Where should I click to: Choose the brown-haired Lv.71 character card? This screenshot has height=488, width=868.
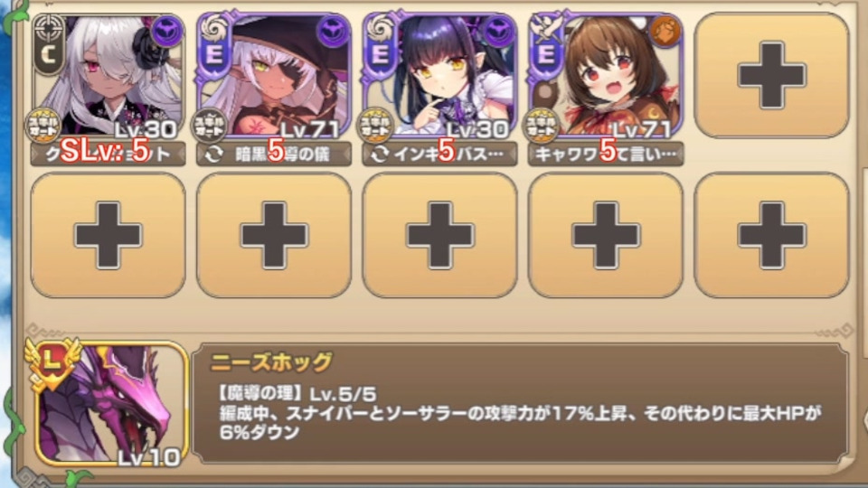pyautogui.click(x=606, y=76)
